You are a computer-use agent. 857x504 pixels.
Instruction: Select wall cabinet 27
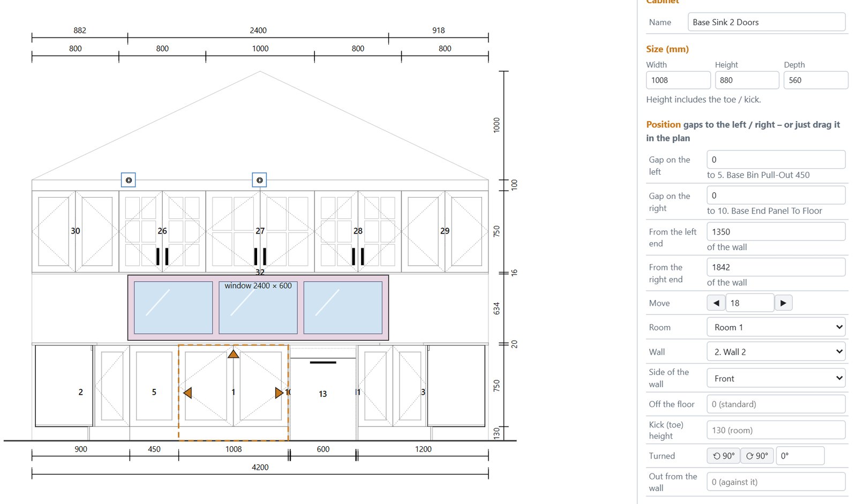[260, 231]
